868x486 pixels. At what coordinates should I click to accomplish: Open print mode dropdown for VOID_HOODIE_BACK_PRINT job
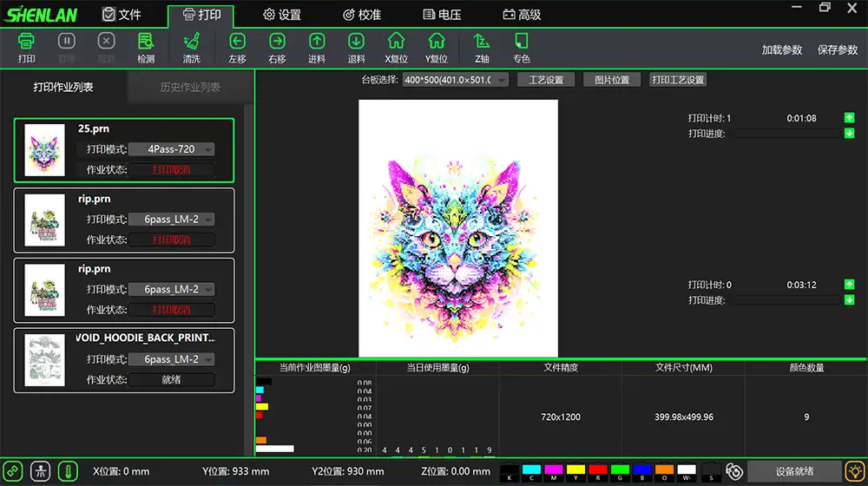click(171, 359)
